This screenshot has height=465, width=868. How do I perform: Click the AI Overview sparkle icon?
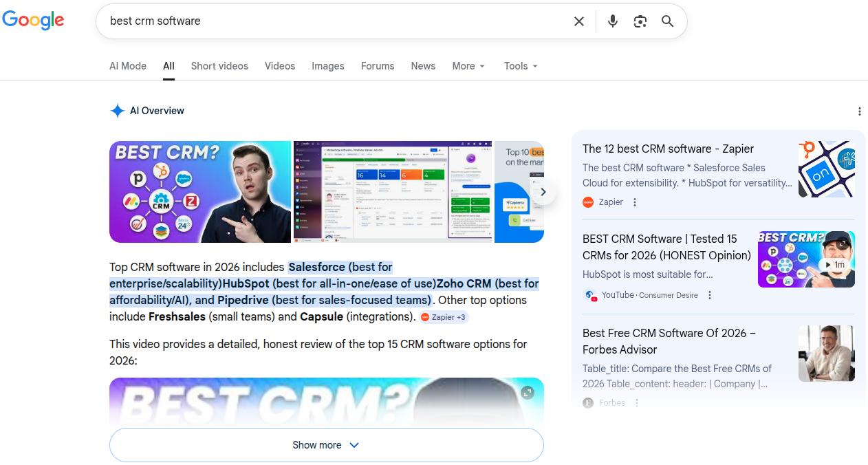click(117, 111)
